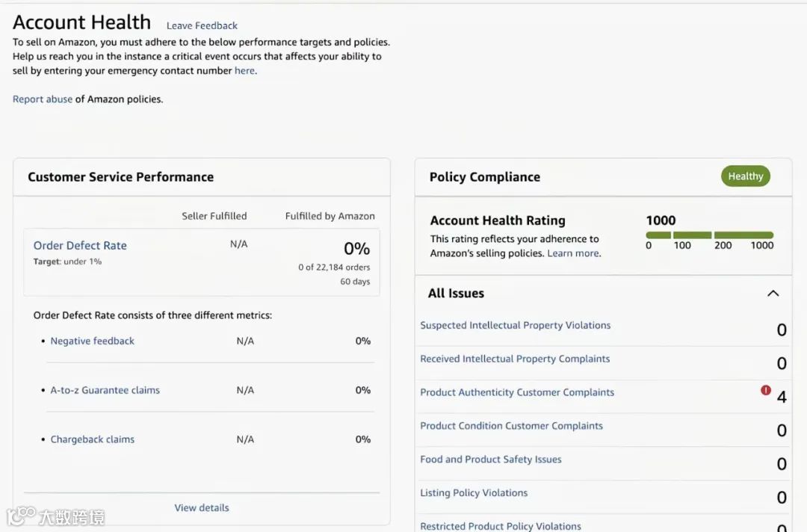The height and width of the screenshot is (532, 807).
Task: Open Food and Product Safety Issues
Action: click(x=491, y=460)
